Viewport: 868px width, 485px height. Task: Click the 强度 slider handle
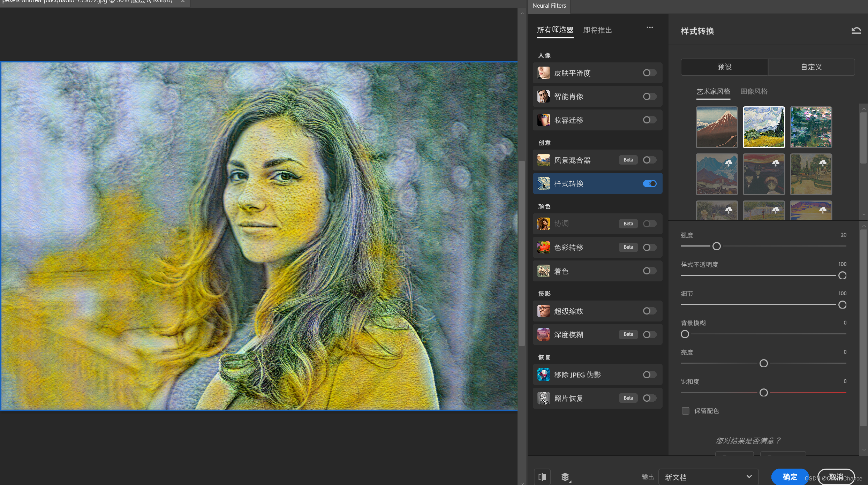pyautogui.click(x=716, y=246)
